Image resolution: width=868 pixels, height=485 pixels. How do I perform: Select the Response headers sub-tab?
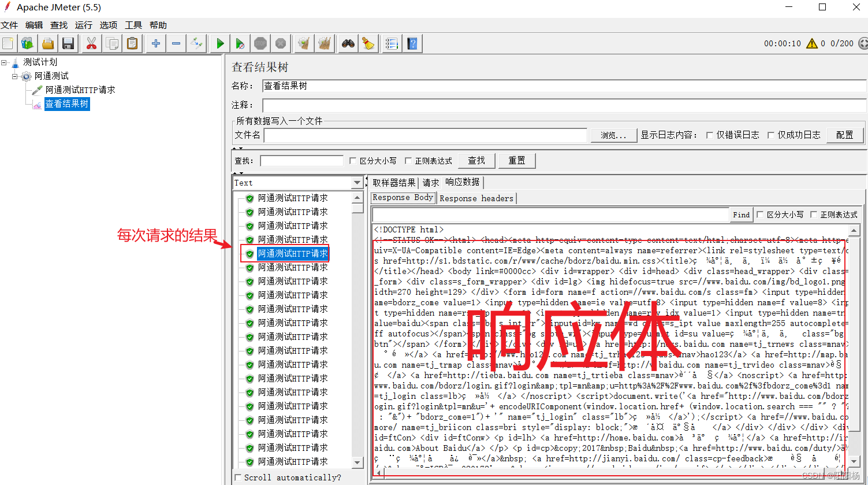pyautogui.click(x=476, y=198)
